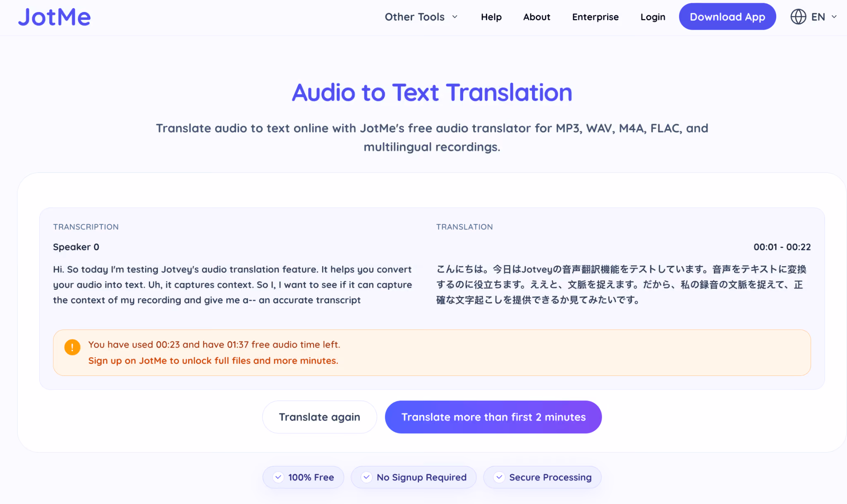Open the EN language selector chevron
The width and height of the screenshot is (847, 504).
tap(834, 17)
